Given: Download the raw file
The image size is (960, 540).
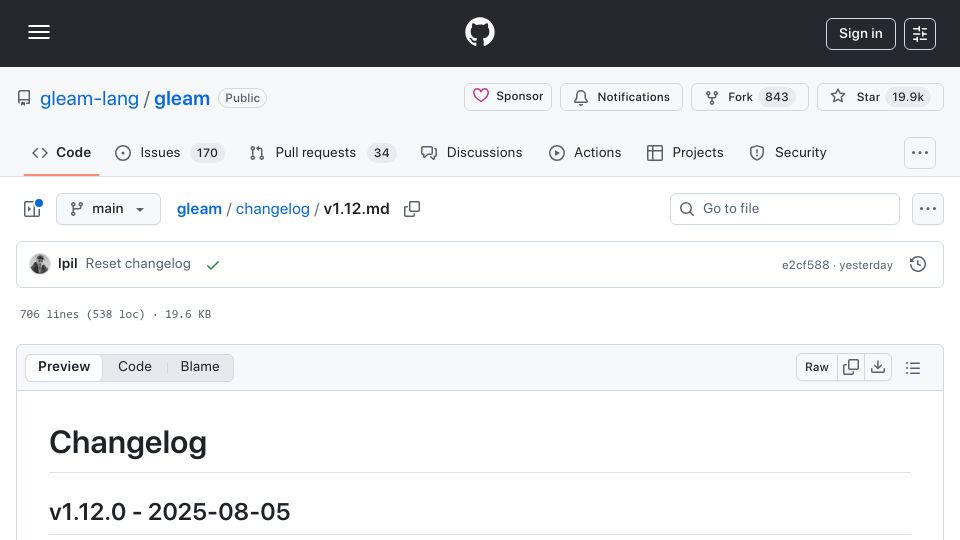Looking at the screenshot, I should [878, 367].
